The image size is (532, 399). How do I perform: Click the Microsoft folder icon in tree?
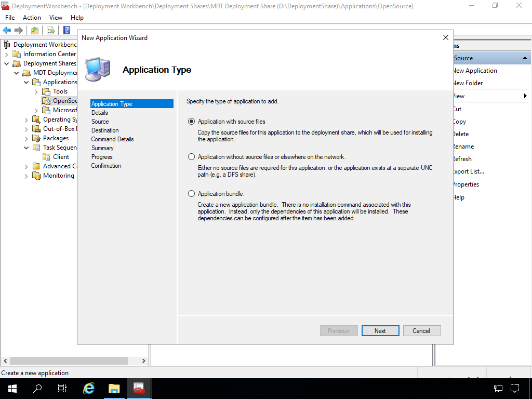pyautogui.click(x=46, y=110)
